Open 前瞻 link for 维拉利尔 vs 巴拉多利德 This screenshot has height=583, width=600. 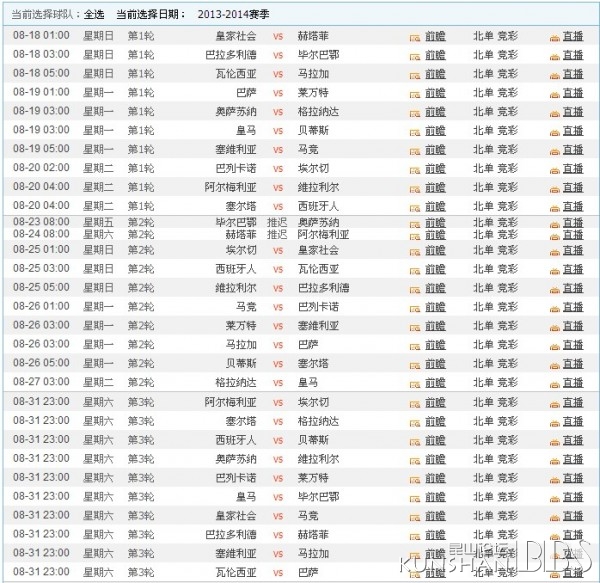click(435, 288)
